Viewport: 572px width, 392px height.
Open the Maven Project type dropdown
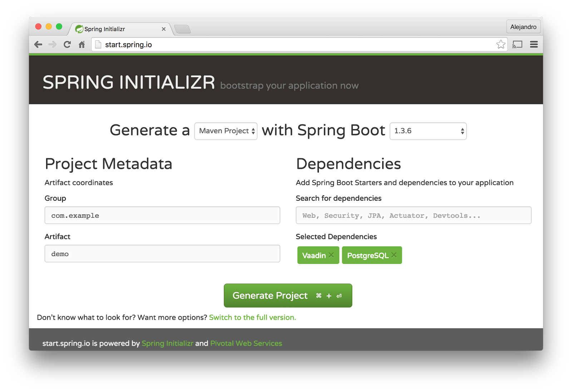coord(226,131)
